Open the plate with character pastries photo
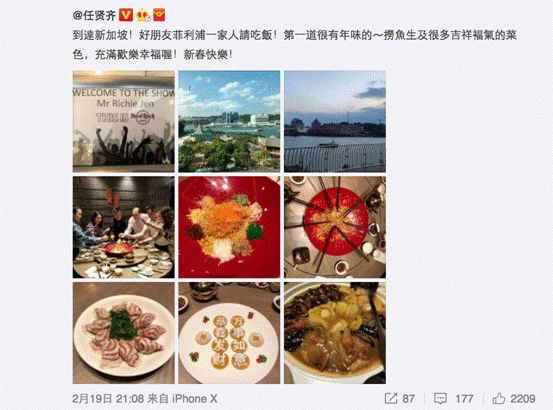Viewport: 553px width, 410px height. pos(229,333)
